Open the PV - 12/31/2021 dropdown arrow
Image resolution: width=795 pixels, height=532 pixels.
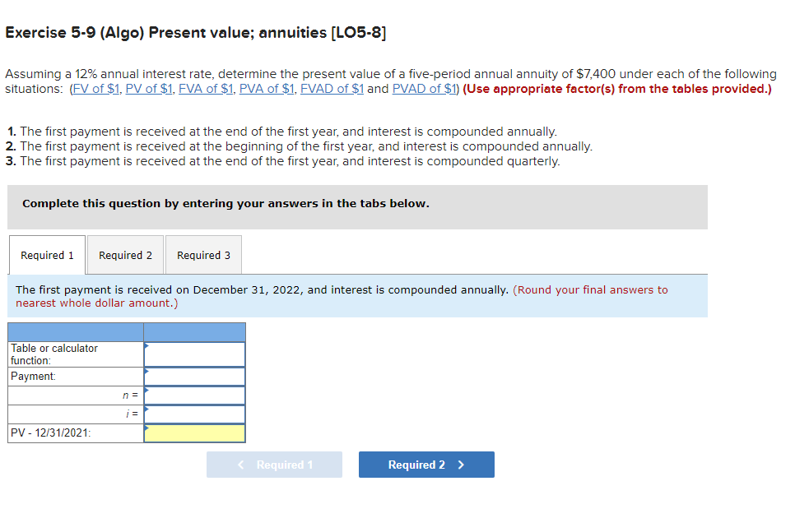(x=146, y=428)
